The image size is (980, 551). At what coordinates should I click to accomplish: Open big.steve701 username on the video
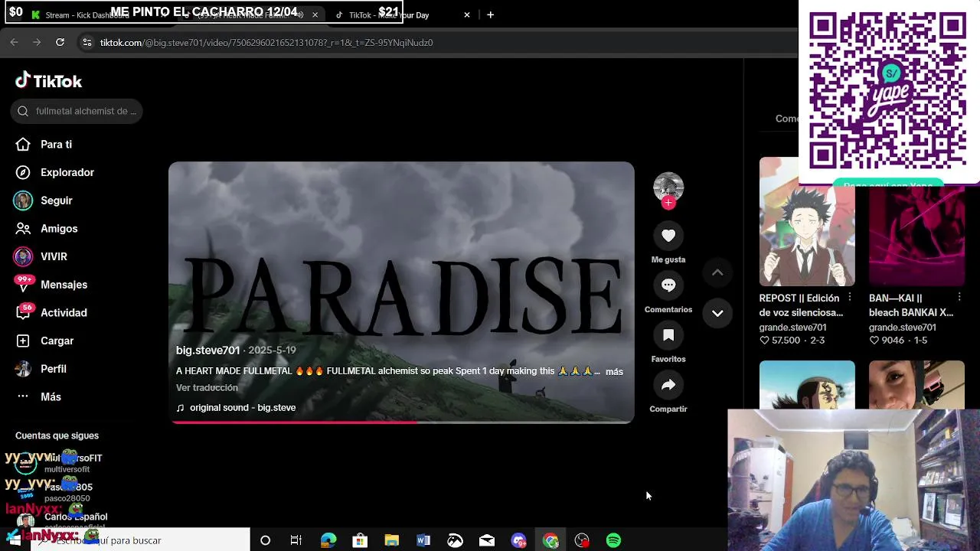pyautogui.click(x=207, y=350)
